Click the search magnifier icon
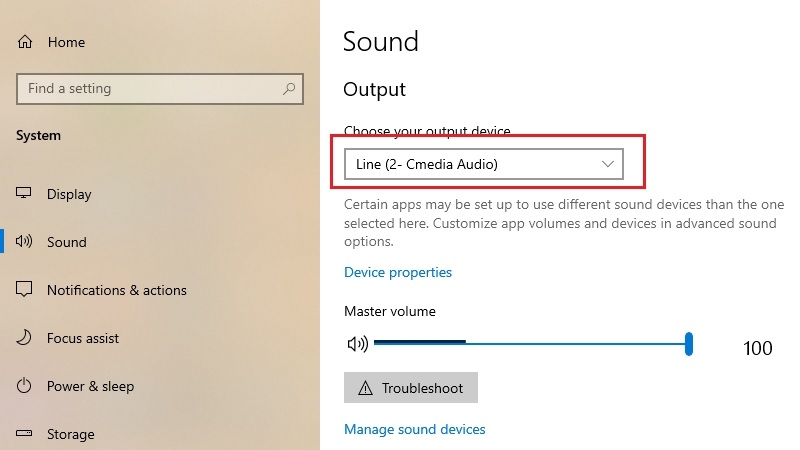Screen dimensions: 800x450 (289, 89)
